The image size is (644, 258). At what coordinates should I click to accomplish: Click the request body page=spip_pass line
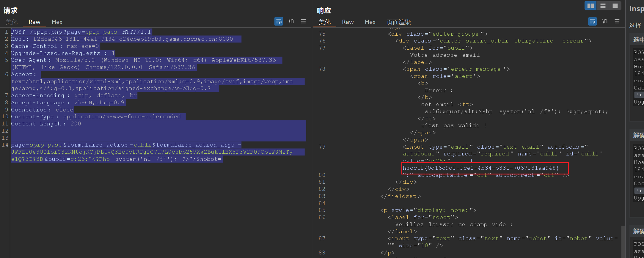tap(126, 145)
